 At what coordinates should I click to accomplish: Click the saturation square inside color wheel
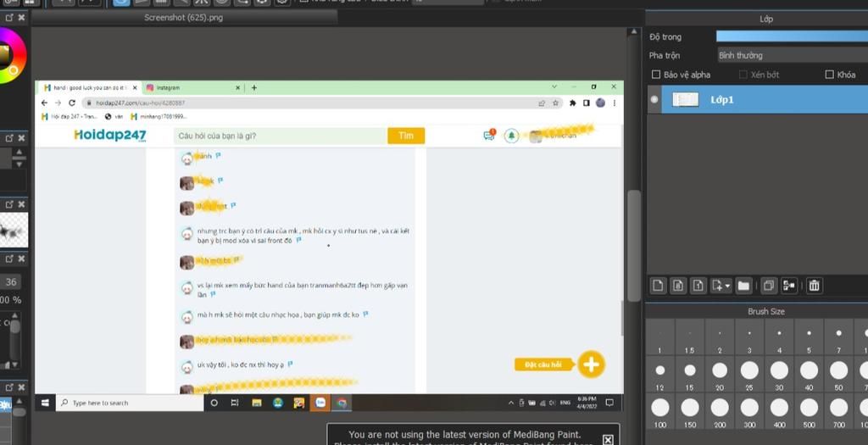click(4, 57)
